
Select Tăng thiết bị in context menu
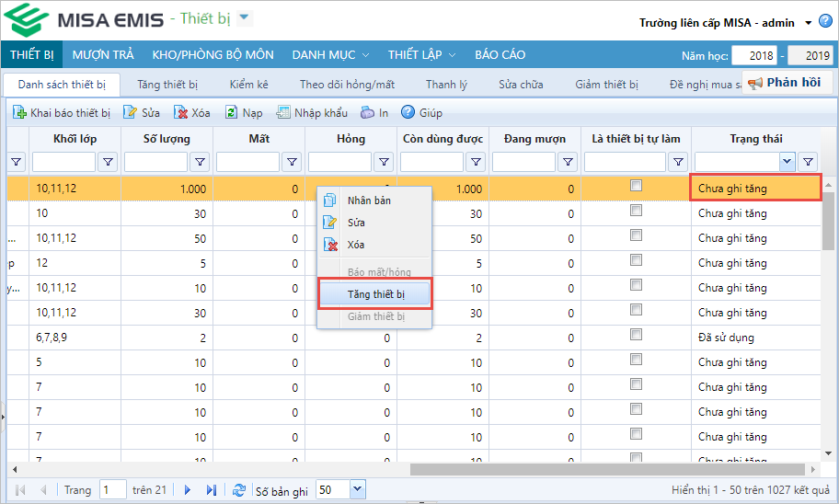(375, 294)
